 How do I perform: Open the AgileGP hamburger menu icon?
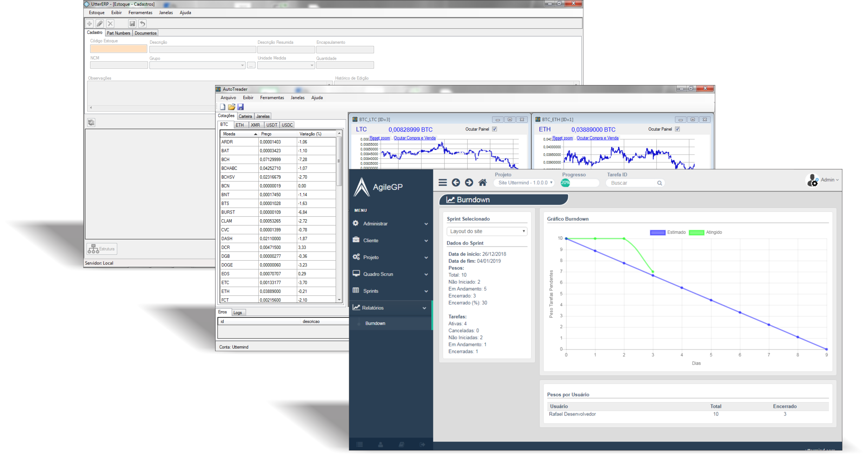442,182
